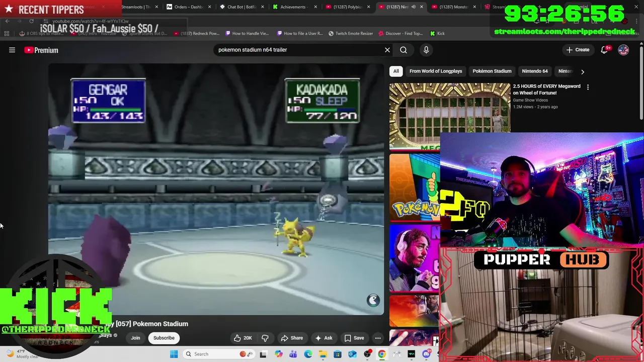Switch to Google Chrome on the taskbar

pyautogui.click(x=382, y=354)
